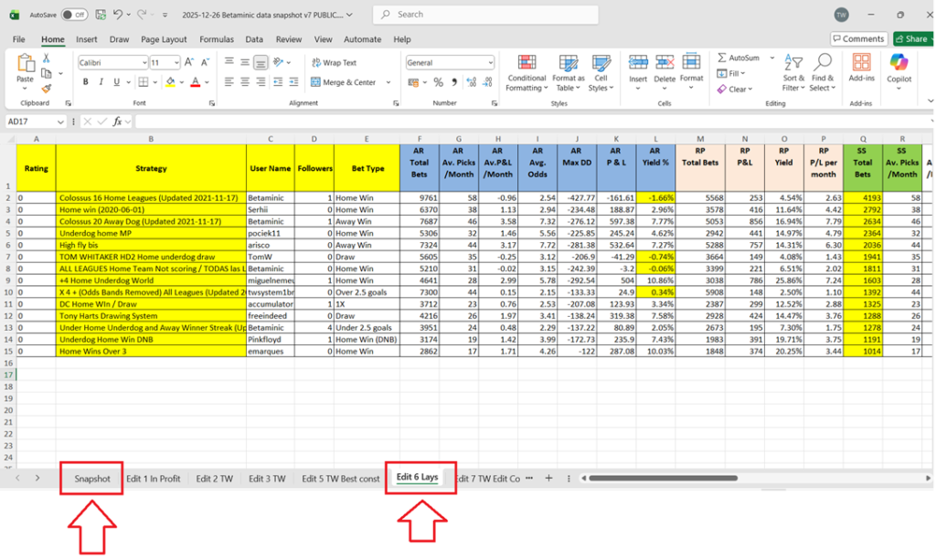This screenshot has width=936, height=560.
Task: Open Conditional Formatting in Styles group
Action: point(526,71)
